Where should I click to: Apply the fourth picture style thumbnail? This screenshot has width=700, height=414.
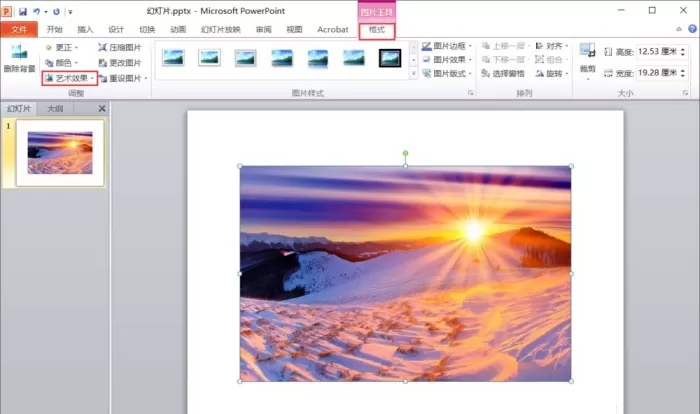[x=282, y=58]
